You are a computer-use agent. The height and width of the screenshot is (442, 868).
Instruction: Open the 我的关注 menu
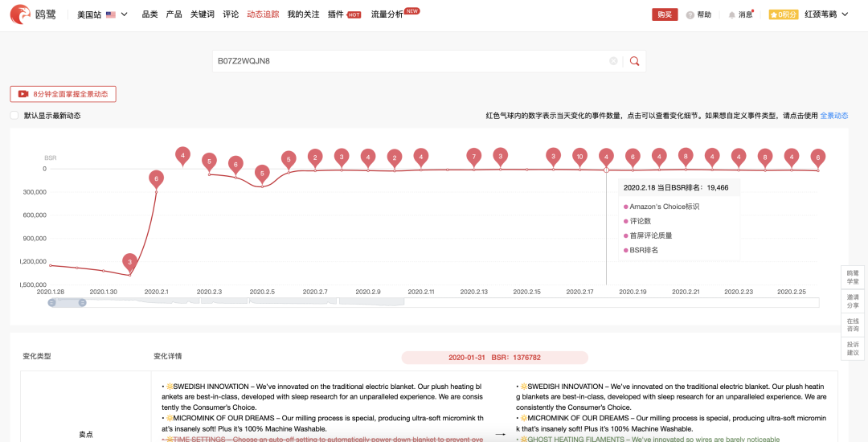(303, 14)
